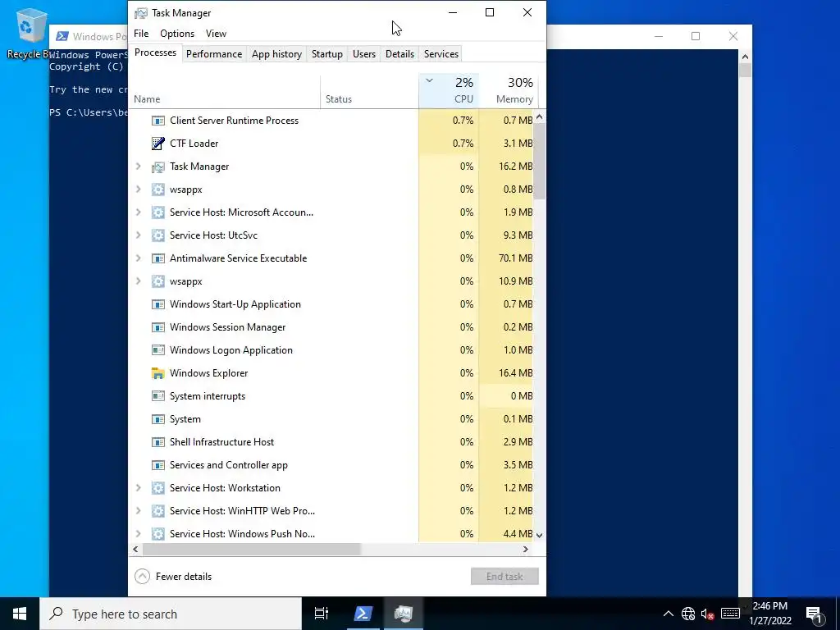Open the touch keyboard tray icon
Viewport: 840px width, 630px height.
tap(730, 614)
